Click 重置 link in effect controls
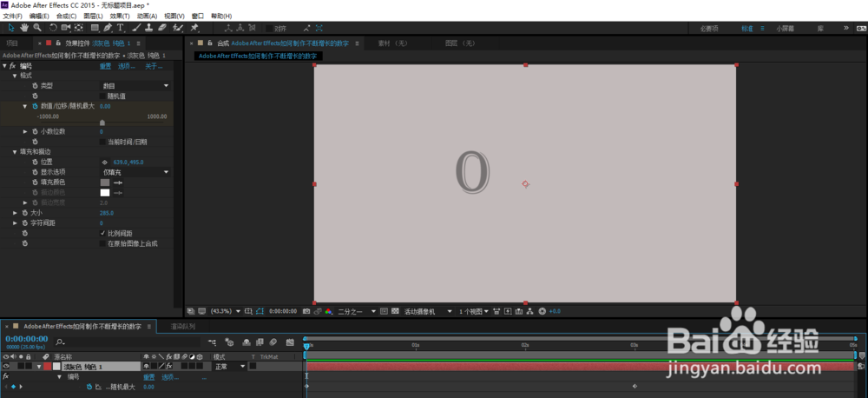Screen dimensions: 868x398 [105, 67]
